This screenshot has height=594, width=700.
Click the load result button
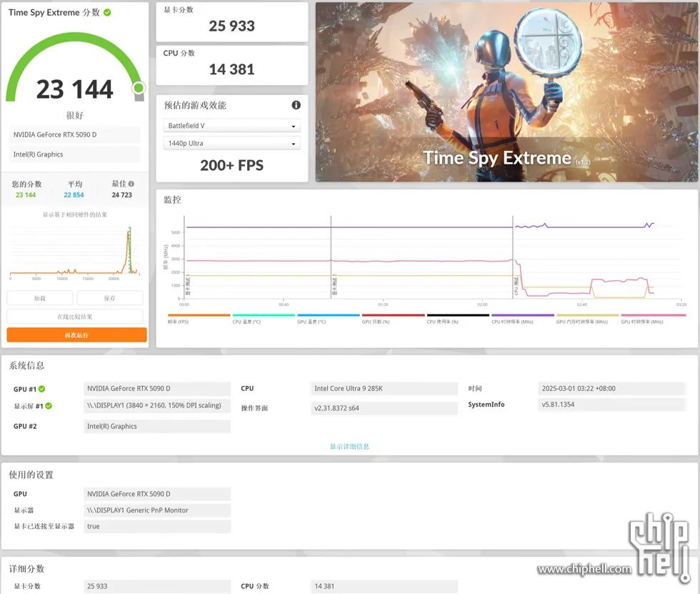(40, 298)
